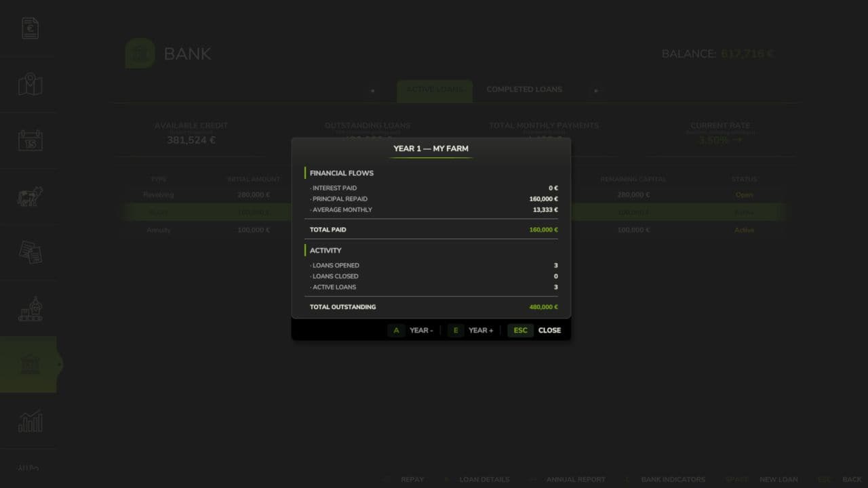868x488 pixels.
Task: Select the highlighted bank icon in sidebar
Action: click(28, 365)
